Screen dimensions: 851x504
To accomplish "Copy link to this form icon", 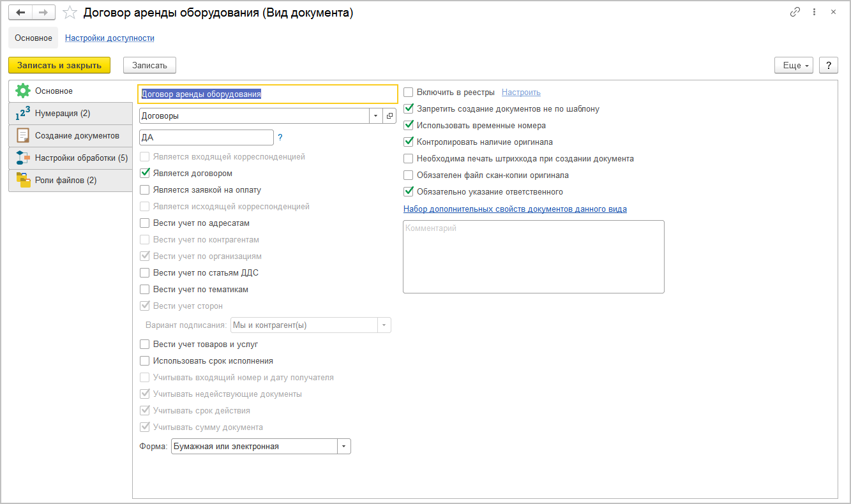I will coord(795,12).
